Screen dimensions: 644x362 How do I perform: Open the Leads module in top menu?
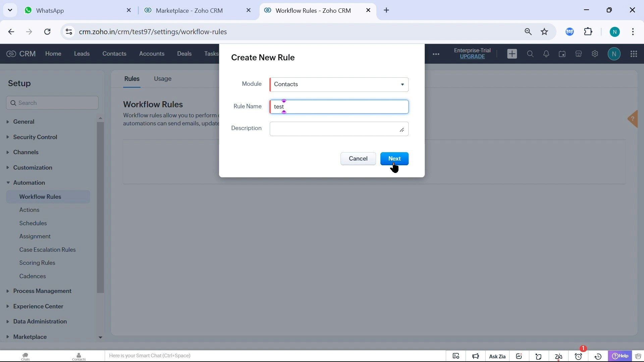pos(82,54)
